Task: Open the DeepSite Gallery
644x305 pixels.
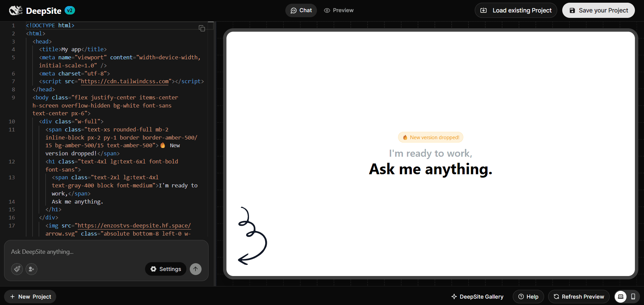Action: 477,297
